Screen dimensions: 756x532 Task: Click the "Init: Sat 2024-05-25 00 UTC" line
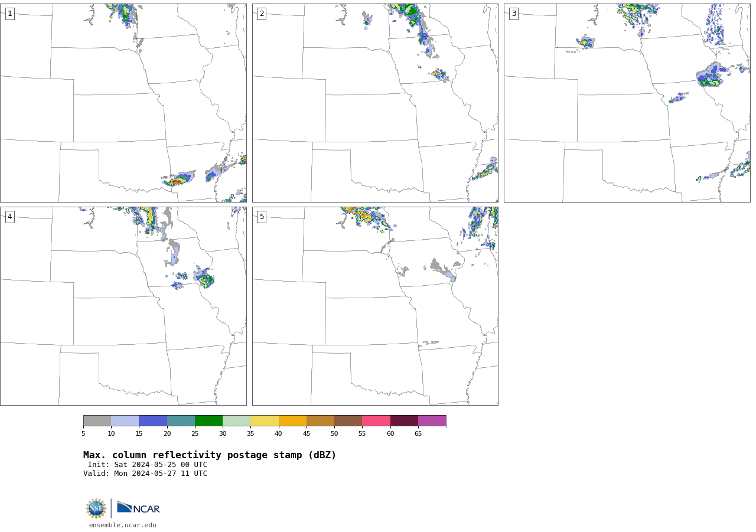148,465
